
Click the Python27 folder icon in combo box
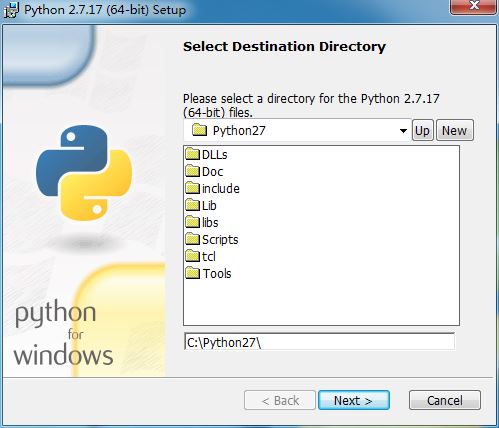click(x=199, y=130)
